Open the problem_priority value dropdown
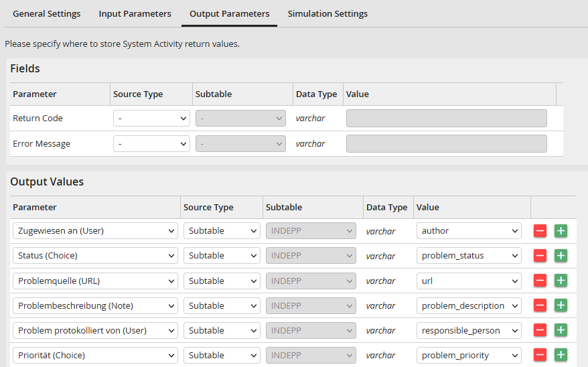 [x=469, y=355]
